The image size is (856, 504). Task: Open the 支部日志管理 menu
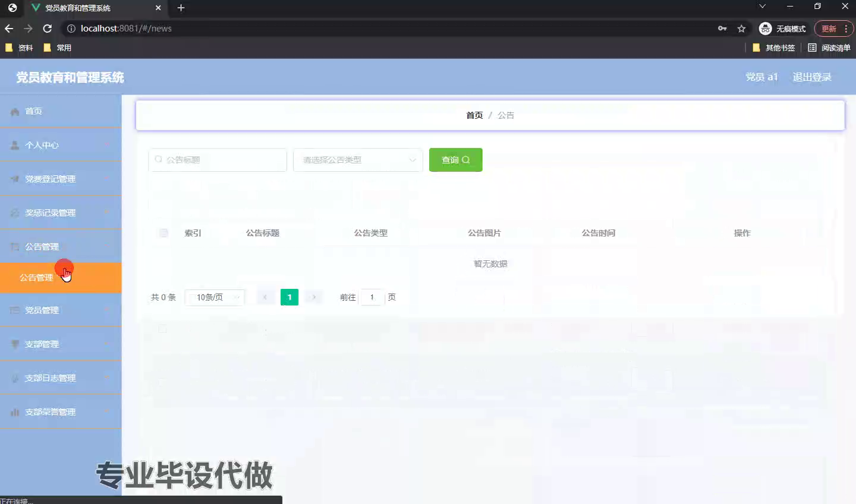[61, 378]
